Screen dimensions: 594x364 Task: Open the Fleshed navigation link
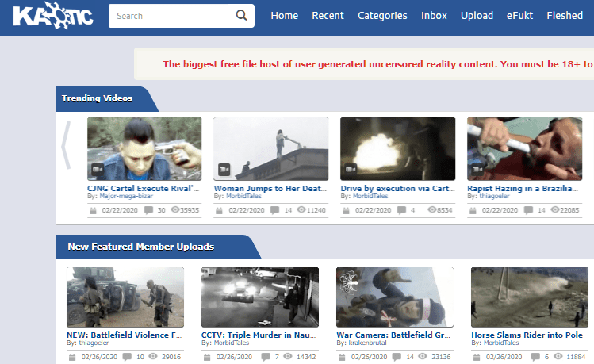point(565,16)
